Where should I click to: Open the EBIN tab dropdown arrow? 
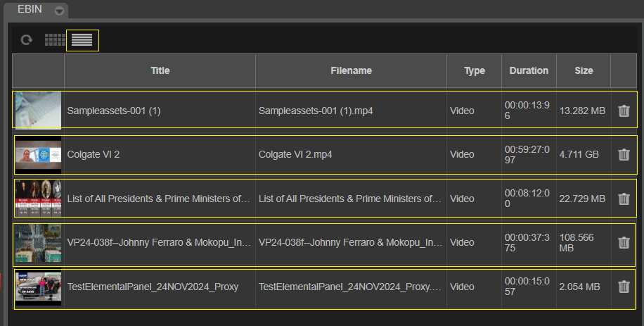59,10
